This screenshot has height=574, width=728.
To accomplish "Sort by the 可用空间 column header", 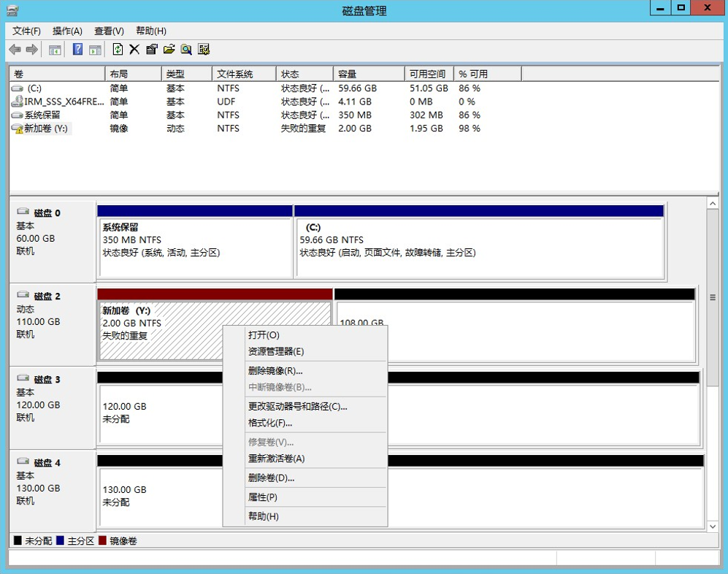I will [429, 74].
